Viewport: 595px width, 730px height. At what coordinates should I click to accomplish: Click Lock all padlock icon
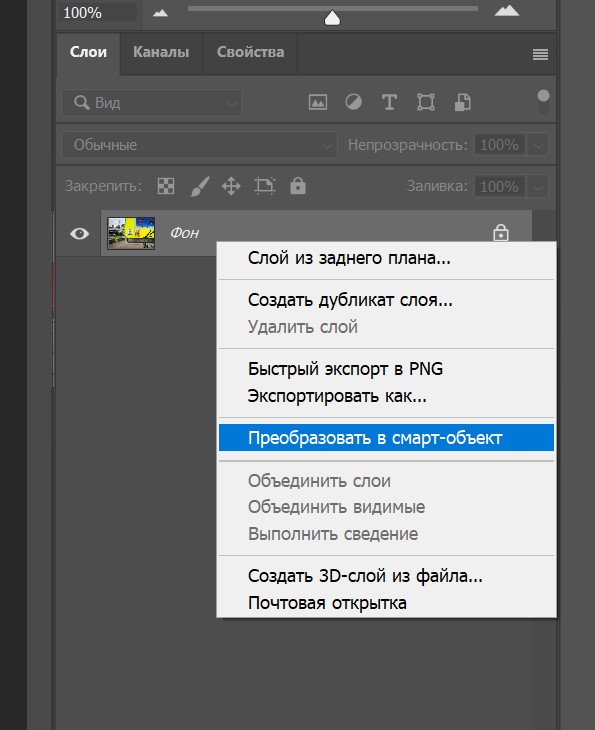pos(298,186)
